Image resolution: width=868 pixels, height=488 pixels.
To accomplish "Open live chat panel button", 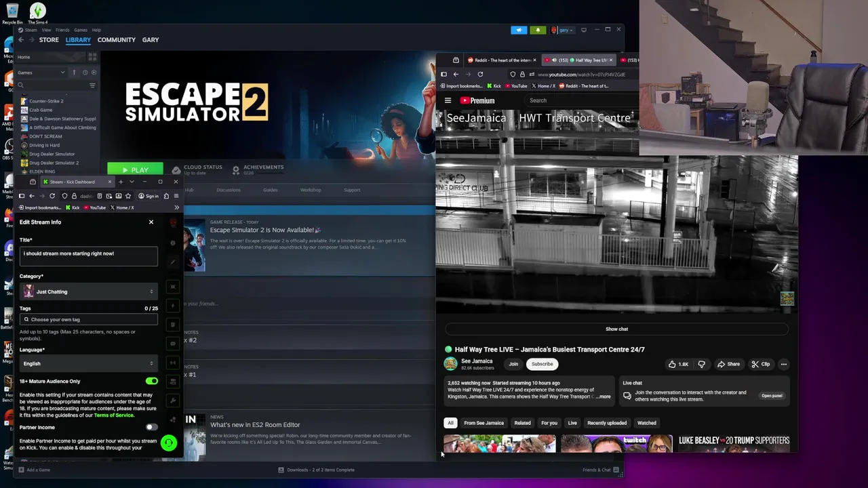I will pos(772,396).
